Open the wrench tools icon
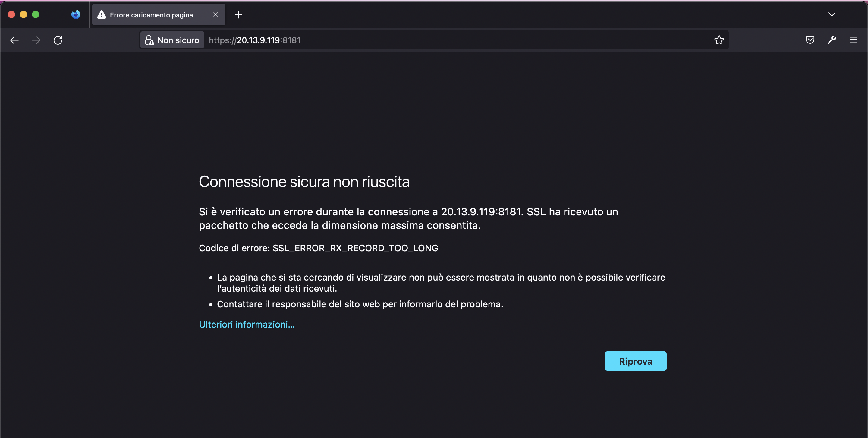The image size is (868, 438). click(832, 40)
